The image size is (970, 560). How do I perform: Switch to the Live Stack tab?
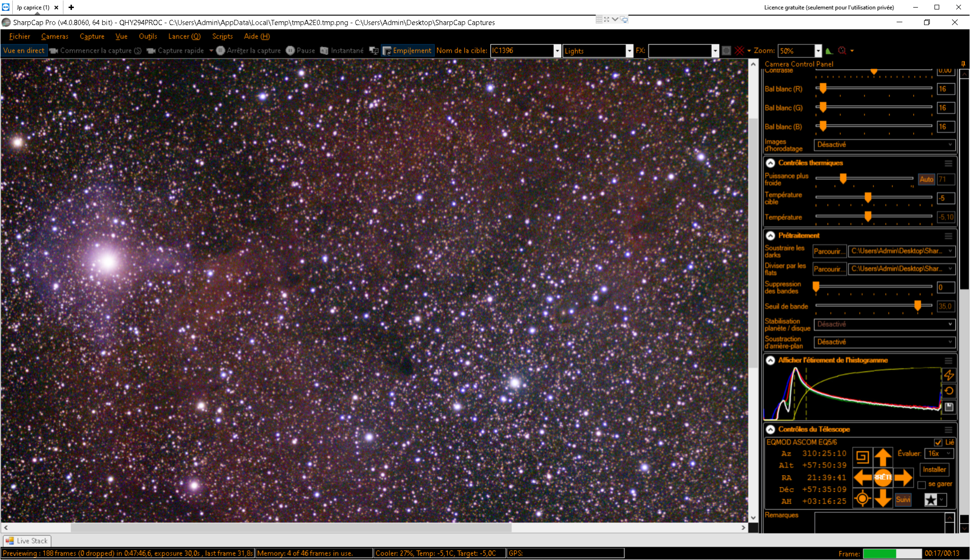[x=27, y=541]
